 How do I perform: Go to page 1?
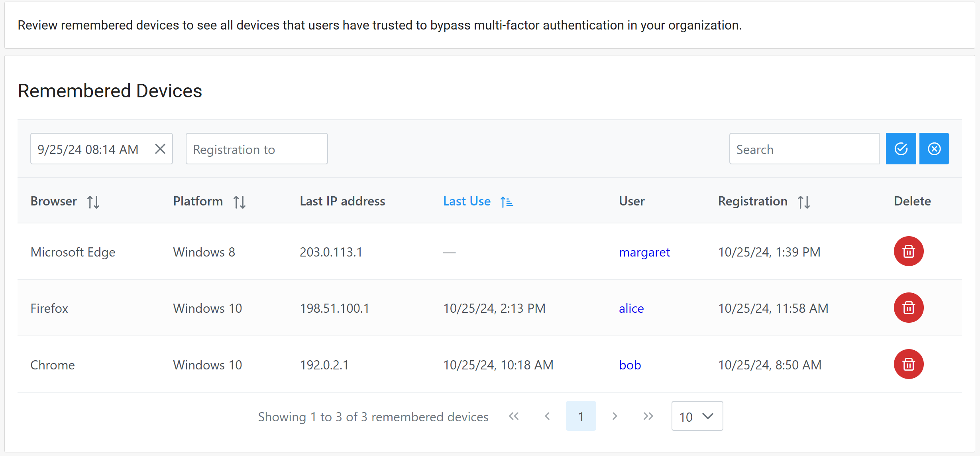pos(581,416)
